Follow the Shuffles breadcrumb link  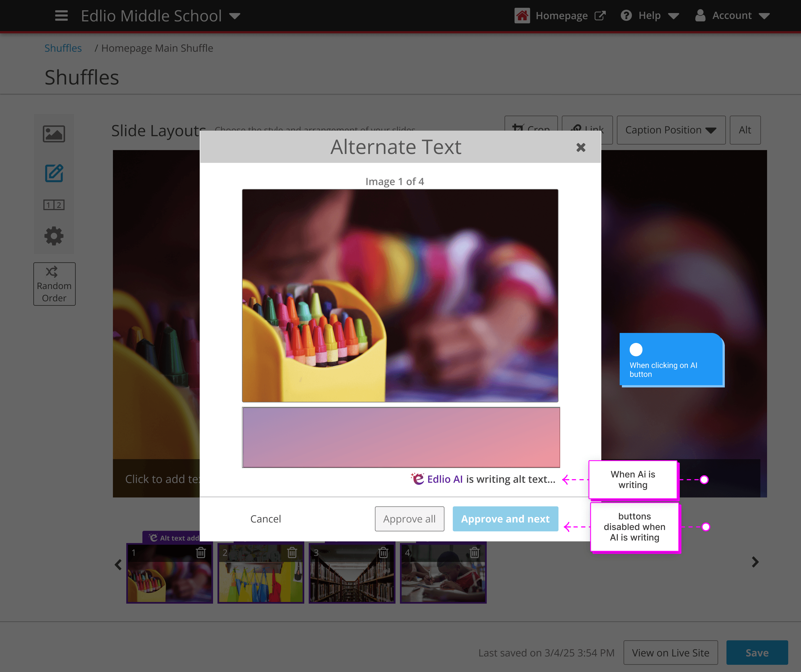(x=63, y=48)
